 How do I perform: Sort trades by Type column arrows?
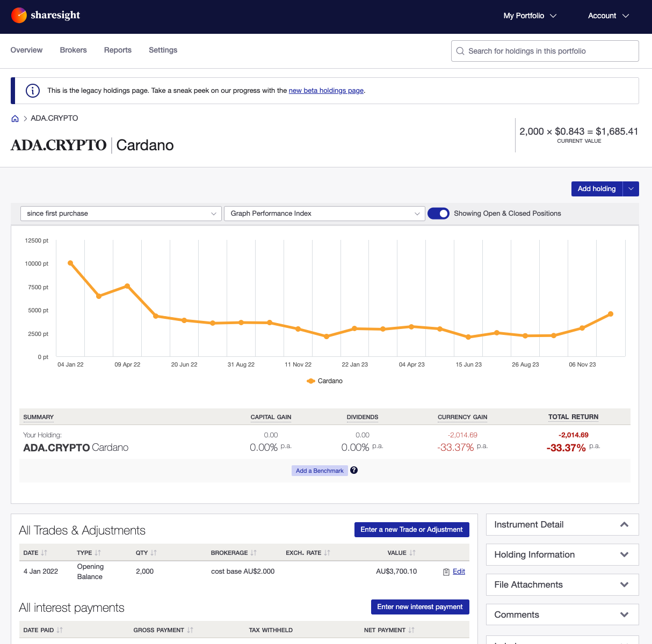point(98,553)
